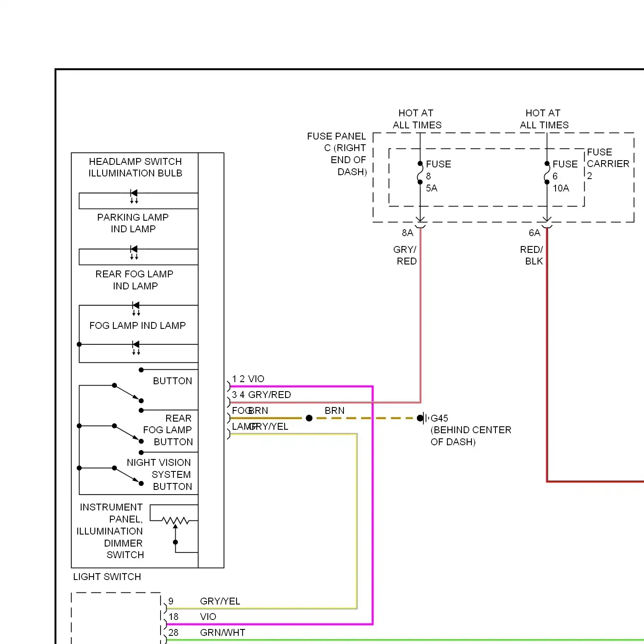Click the Rear Fog Lamp Button switch contact
The image size is (644, 644).
128,434
